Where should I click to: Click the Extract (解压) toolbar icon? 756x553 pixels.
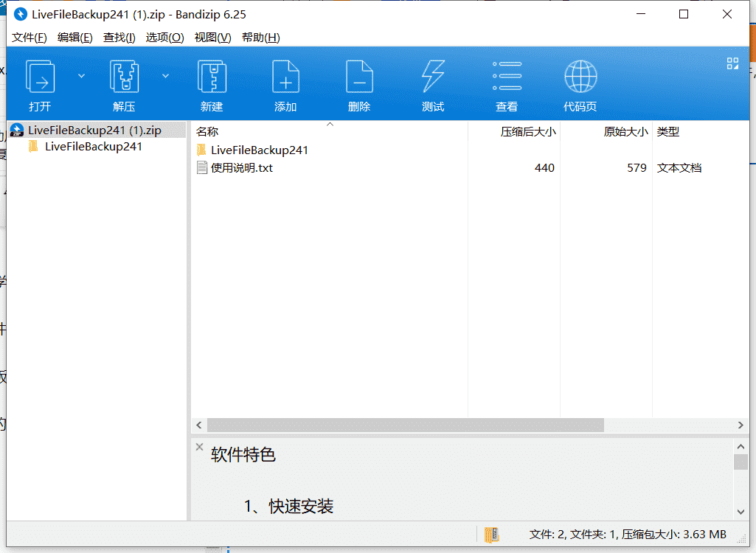pyautogui.click(x=125, y=76)
